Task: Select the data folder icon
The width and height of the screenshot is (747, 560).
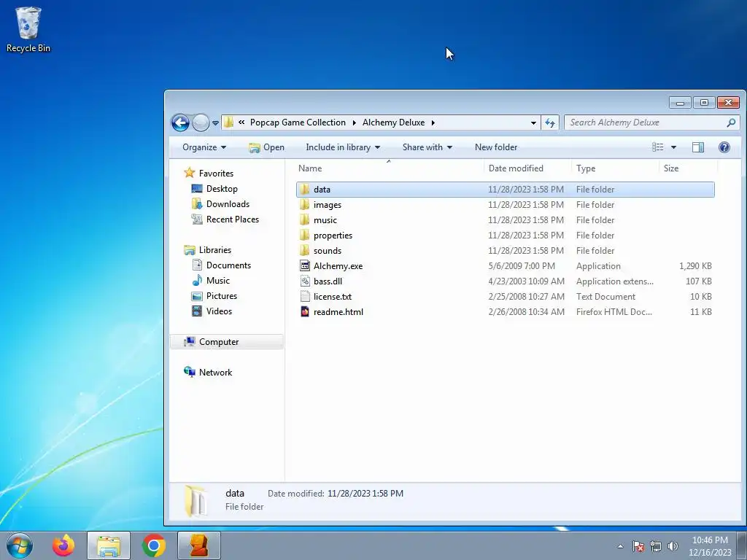Action: point(305,190)
